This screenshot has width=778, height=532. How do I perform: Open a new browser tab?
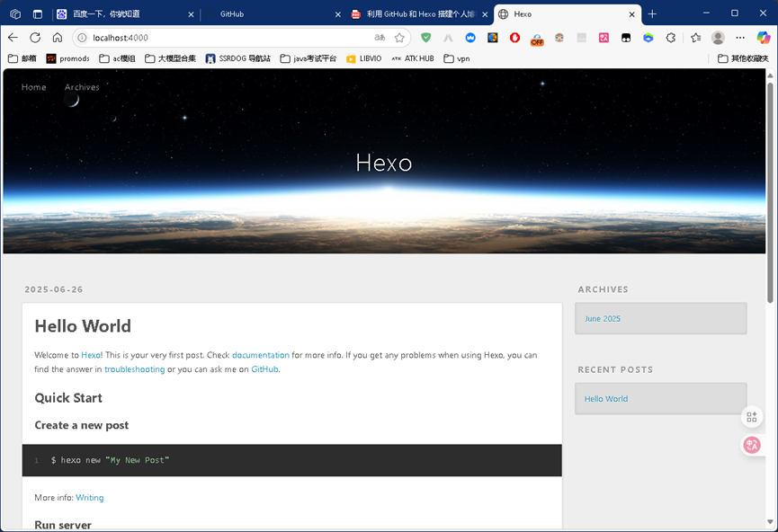click(652, 13)
